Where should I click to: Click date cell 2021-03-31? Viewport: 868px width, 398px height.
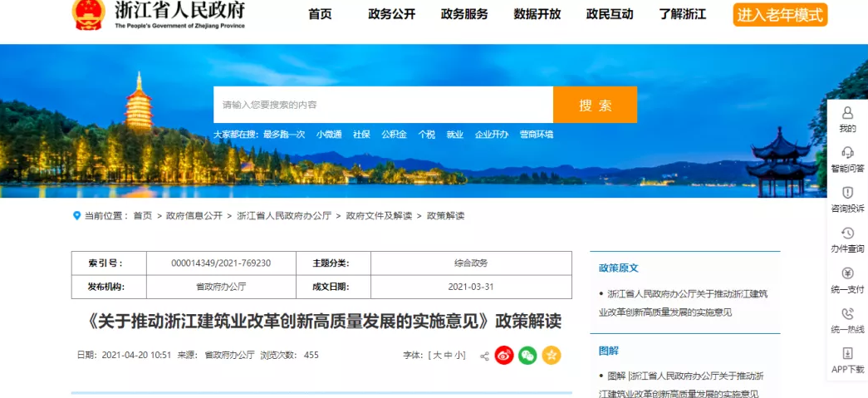click(x=471, y=287)
